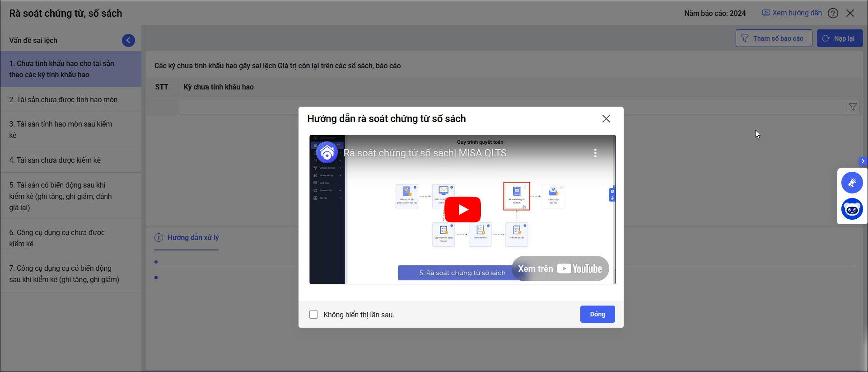Switch to the 'Hướng dẫn xử lý' tab
Screen dimensions: 868x372
point(192,237)
